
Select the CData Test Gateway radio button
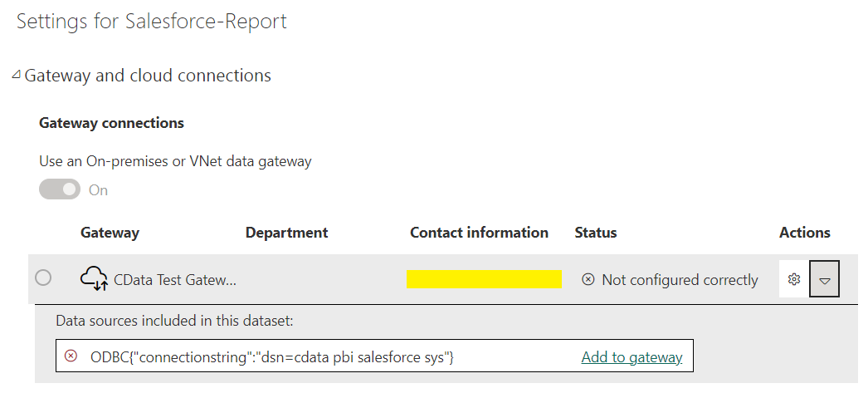[x=43, y=278]
